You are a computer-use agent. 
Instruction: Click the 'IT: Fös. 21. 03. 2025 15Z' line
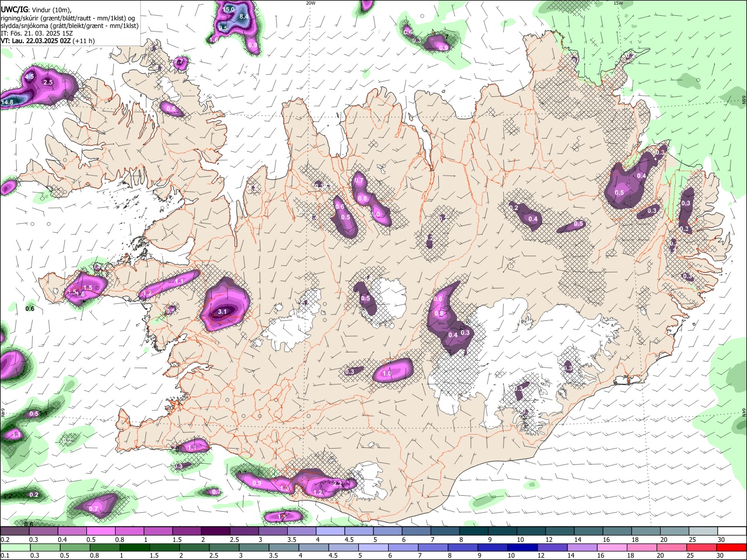(37, 33)
